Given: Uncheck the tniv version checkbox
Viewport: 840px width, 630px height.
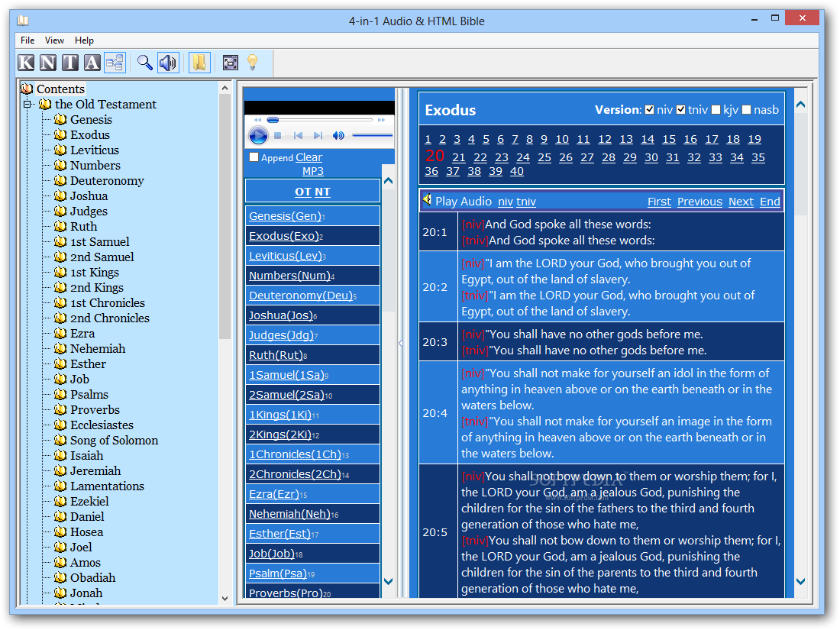Looking at the screenshot, I should (681, 110).
